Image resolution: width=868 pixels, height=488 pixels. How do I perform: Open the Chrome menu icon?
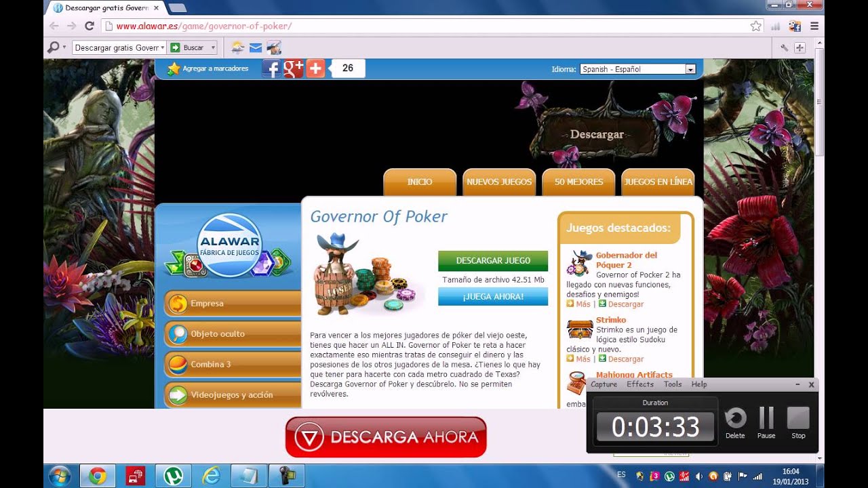click(x=814, y=26)
